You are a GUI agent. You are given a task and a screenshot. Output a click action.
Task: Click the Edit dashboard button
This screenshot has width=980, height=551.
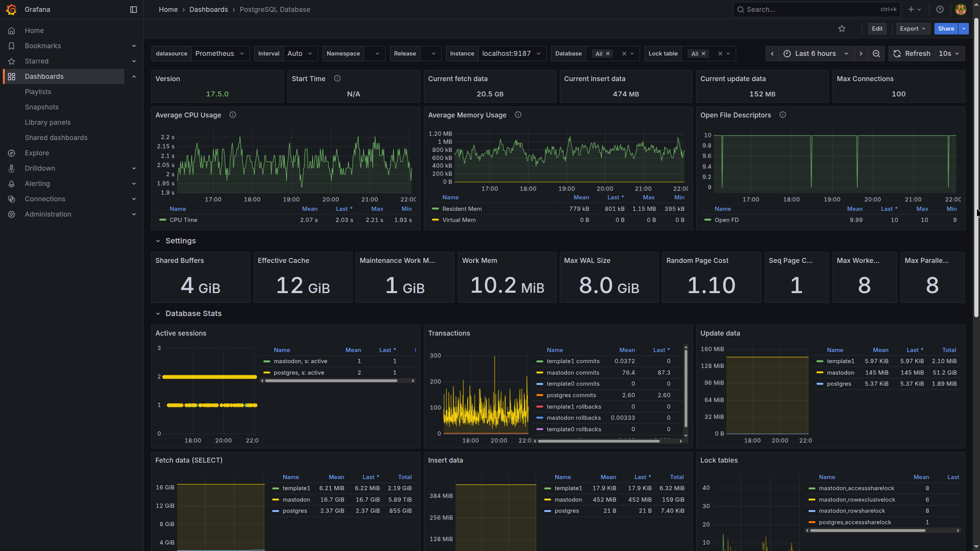pos(877,29)
